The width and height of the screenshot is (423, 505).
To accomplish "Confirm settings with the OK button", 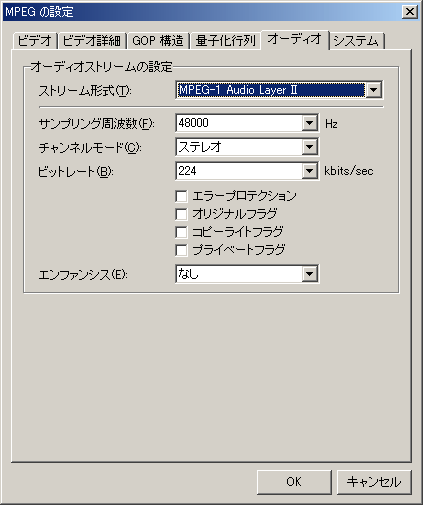I will 294,482.
